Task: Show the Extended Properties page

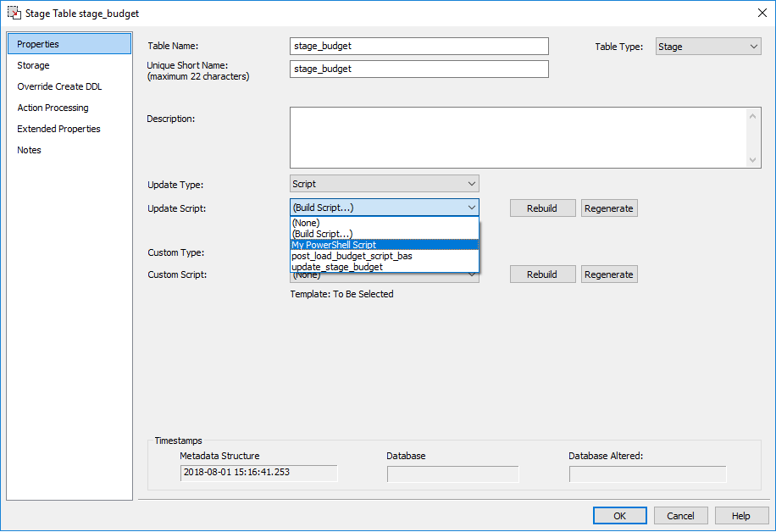Action: (x=58, y=129)
